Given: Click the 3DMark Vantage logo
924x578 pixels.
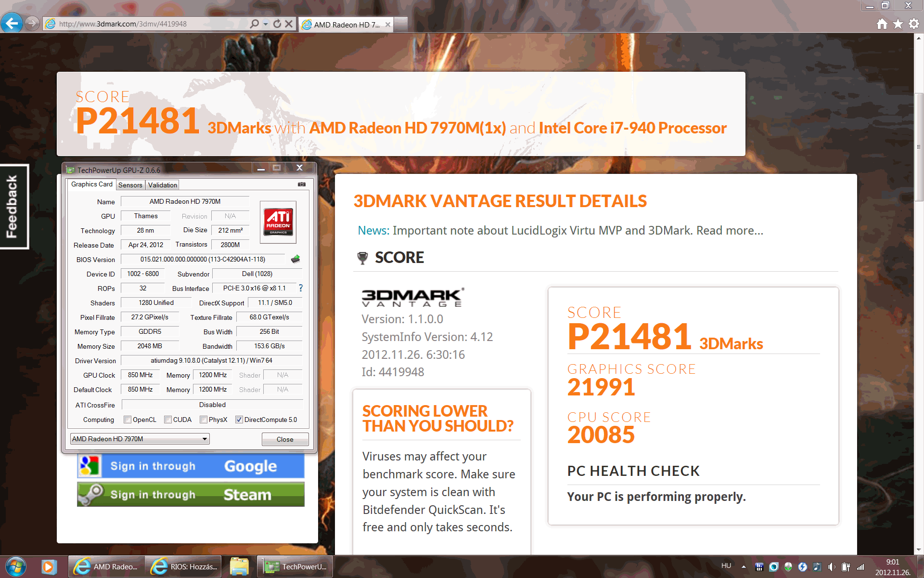Looking at the screenshot, I should tap(412, 297).
